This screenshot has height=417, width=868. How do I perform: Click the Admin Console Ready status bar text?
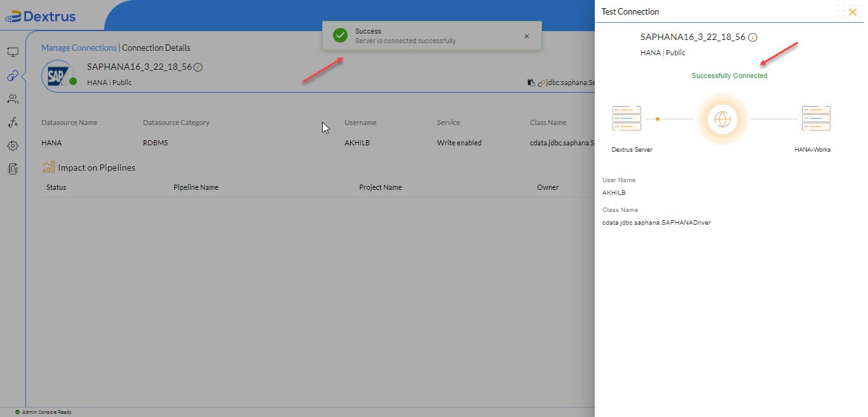(x=47, y=412)
